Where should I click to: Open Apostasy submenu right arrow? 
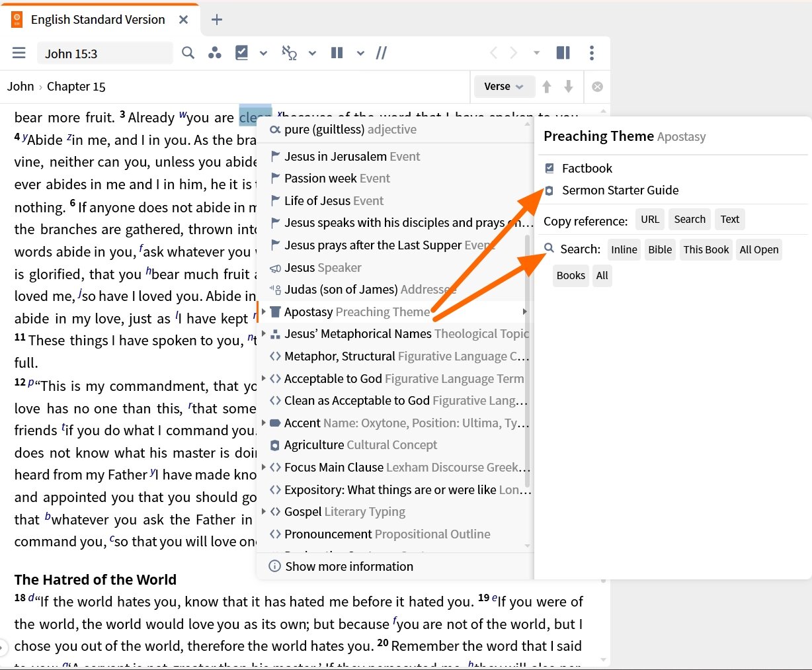click(x=525, y=312)
